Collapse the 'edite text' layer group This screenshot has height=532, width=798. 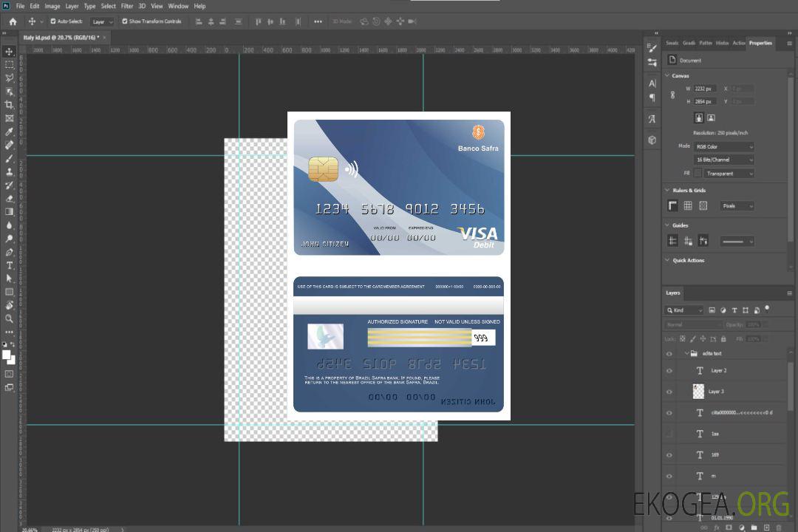[686, 353]
